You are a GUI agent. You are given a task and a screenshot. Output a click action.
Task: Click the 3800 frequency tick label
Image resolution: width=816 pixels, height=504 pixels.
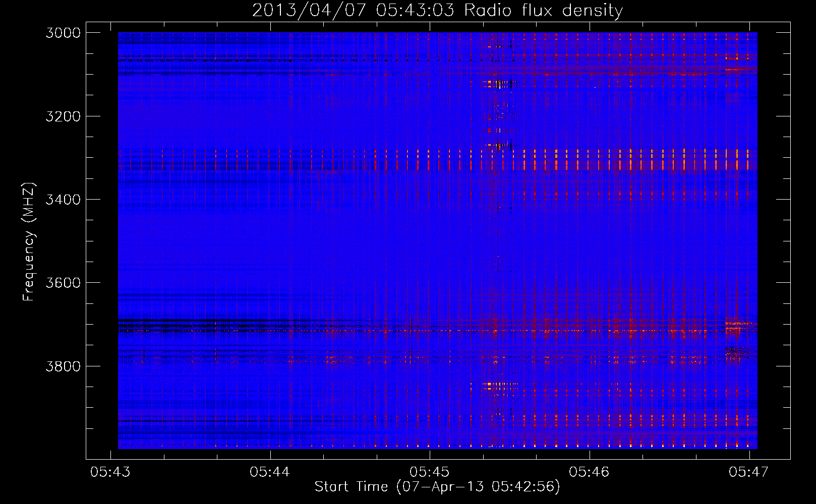point(63,366)
